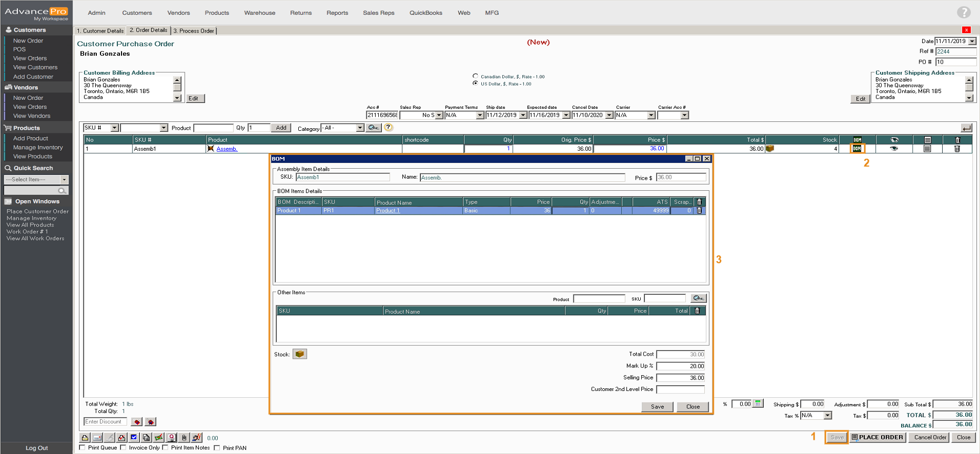Click the paperclip attachment icon
Screen dimensions: 980x454
(184, 437)
